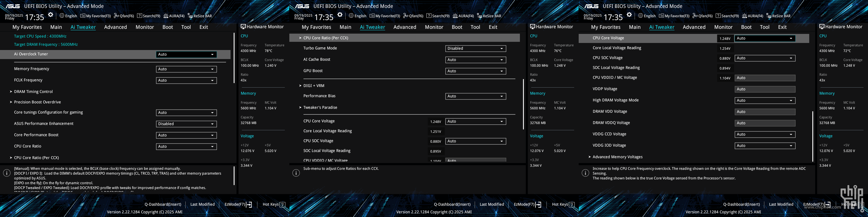Open AI Cache Boost dropdown
The height and width of the screenshot is (217, 868).
[x=476, y=60]
